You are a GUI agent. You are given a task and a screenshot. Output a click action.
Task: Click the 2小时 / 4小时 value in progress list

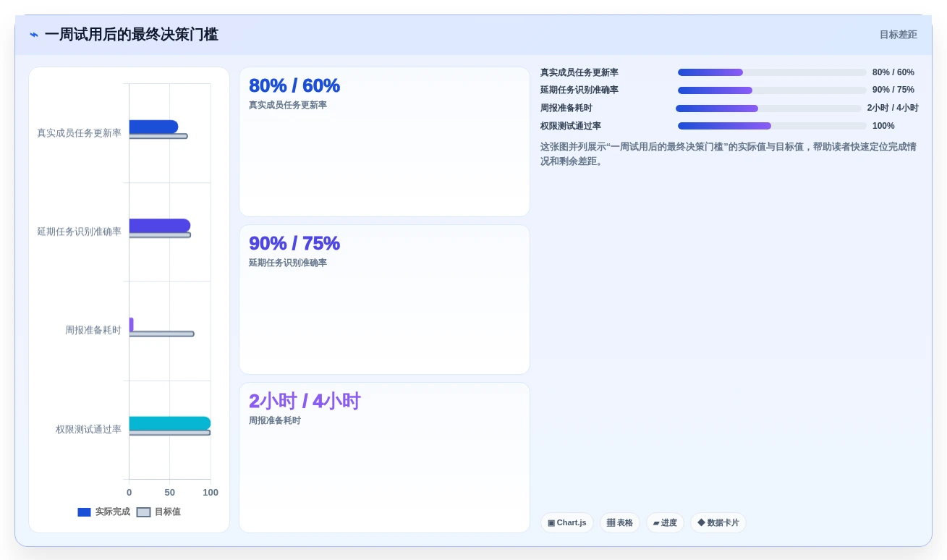(x=893, y=109)
